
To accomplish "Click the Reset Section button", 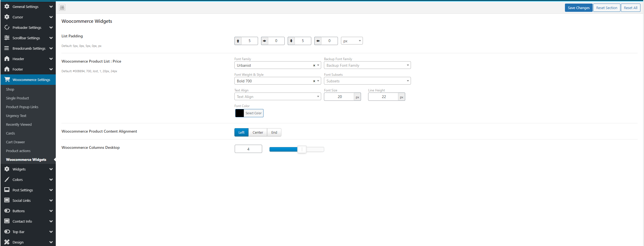I will click(x=606, y=8).
